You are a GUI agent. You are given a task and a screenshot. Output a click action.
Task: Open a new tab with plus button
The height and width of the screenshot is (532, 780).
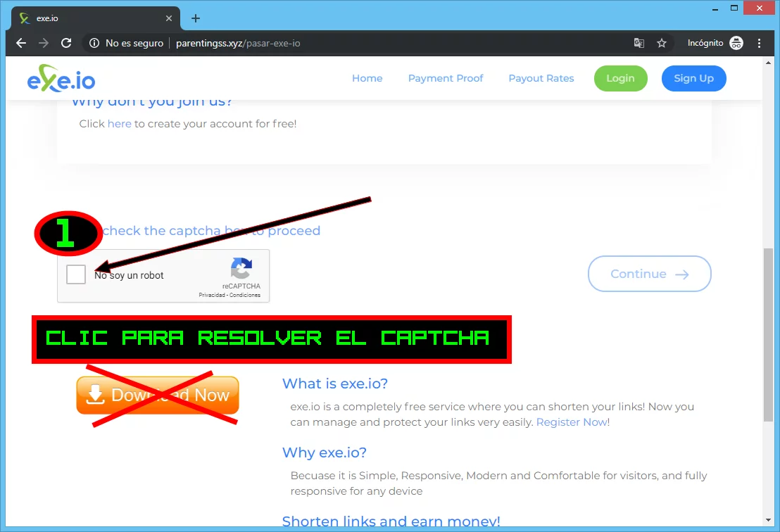pos(196,18)
